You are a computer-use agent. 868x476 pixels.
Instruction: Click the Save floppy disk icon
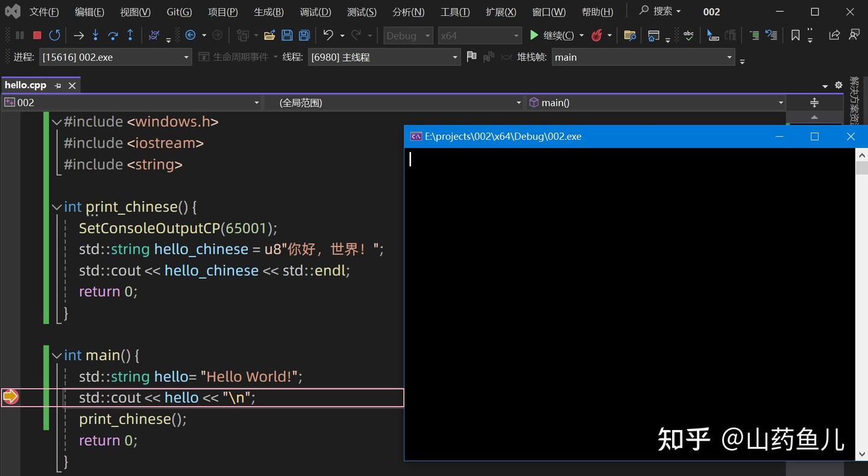287,36
